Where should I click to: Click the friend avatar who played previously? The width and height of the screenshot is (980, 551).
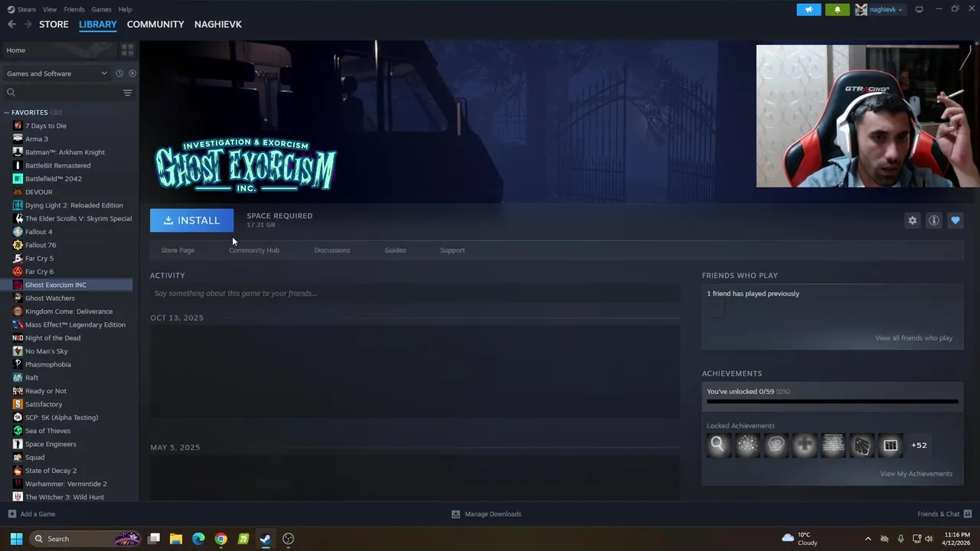tap(716, 309)
